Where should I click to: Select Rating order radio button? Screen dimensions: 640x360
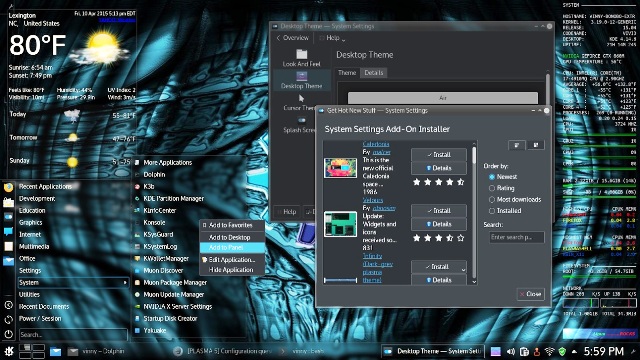pyautogui.click(x=492, y=188)
